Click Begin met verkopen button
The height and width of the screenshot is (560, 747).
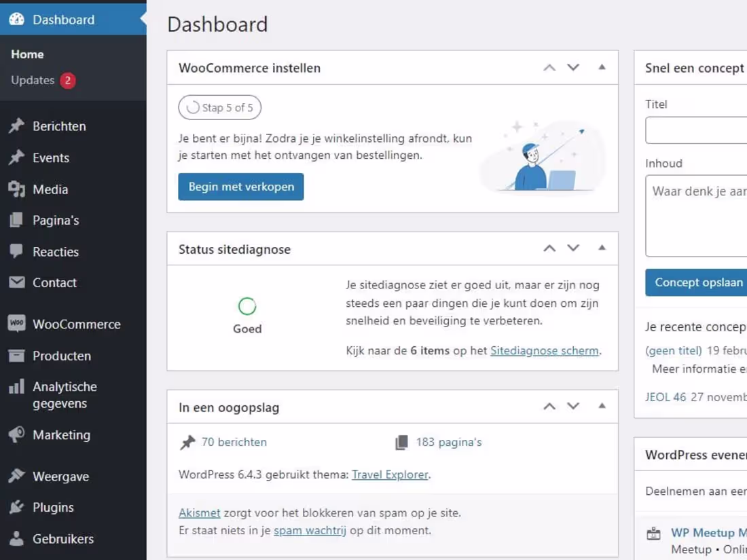click(241, 187)
